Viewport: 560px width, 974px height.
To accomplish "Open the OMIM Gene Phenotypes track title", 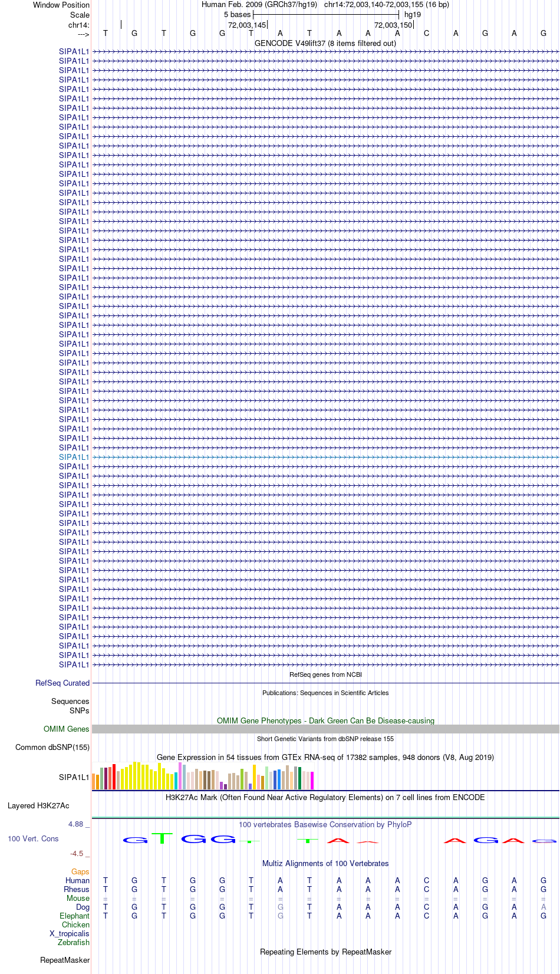I will coord(325,720).
